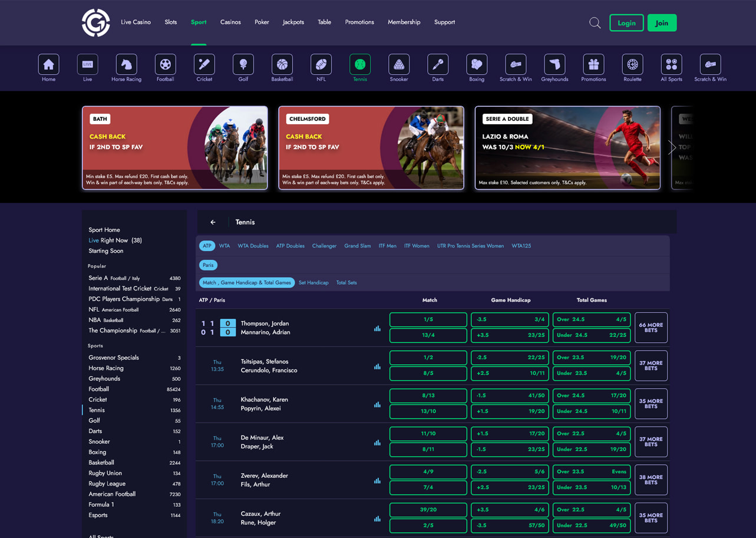Select the NFL icon
Image resolution: width=756 pixels, height=538 pixels.
(x=321, y=64)
